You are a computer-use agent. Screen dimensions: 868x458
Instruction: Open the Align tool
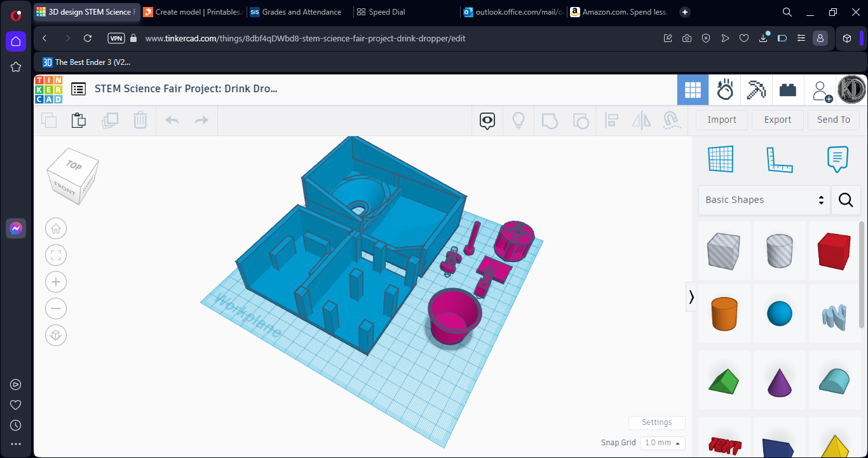coord(612,120)
